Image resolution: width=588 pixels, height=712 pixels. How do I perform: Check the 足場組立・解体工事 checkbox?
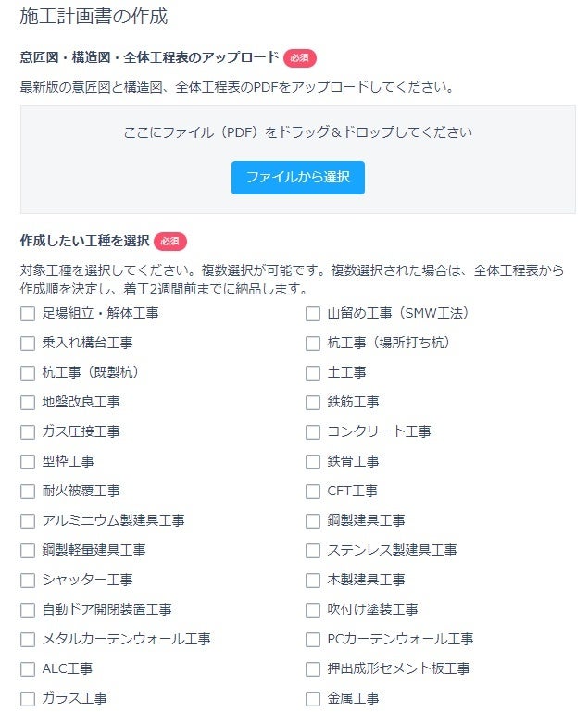point(28,314)
